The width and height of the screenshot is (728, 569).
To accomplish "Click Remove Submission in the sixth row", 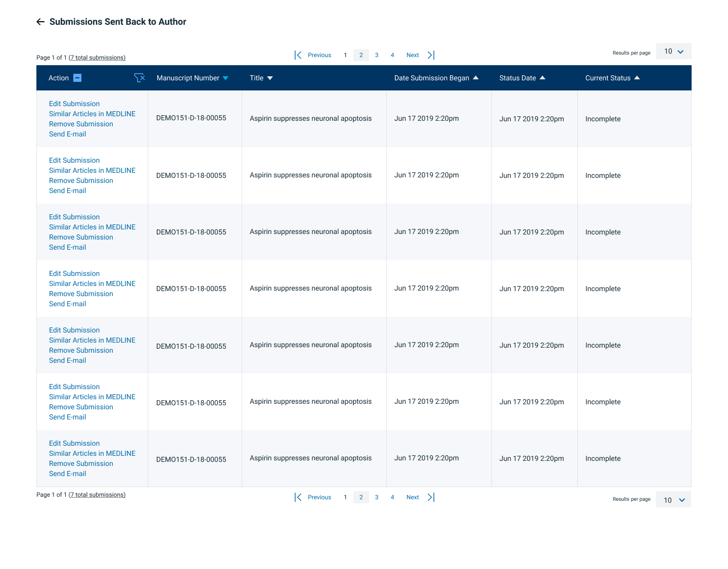I will pos(81,407).
